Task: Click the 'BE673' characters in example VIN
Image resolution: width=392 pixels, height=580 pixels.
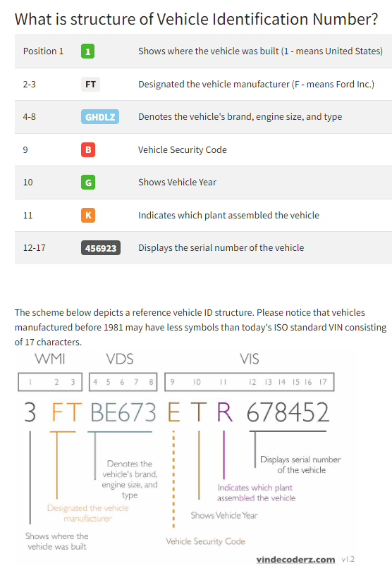Action: [x=123, y=412]
